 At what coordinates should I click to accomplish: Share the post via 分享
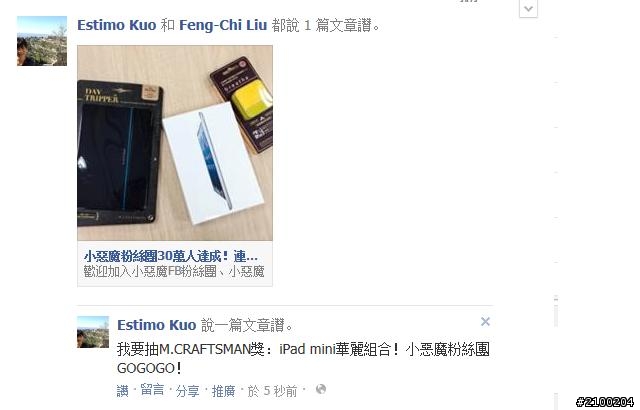[x=187, y=391]
